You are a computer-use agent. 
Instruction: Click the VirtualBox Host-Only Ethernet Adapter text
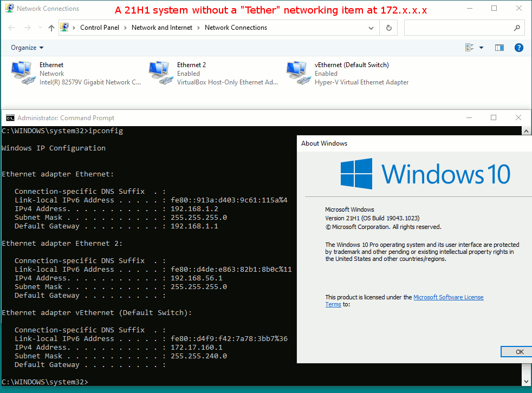point(228,82)
